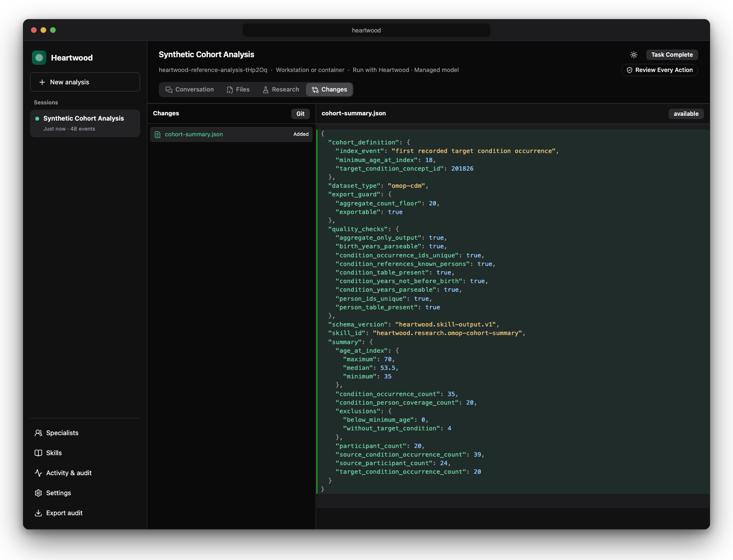Image resolution: width=733 pixels, height=560 pixels.
Task: Click the Git button in Changes panel
Action: pos(300,114)
